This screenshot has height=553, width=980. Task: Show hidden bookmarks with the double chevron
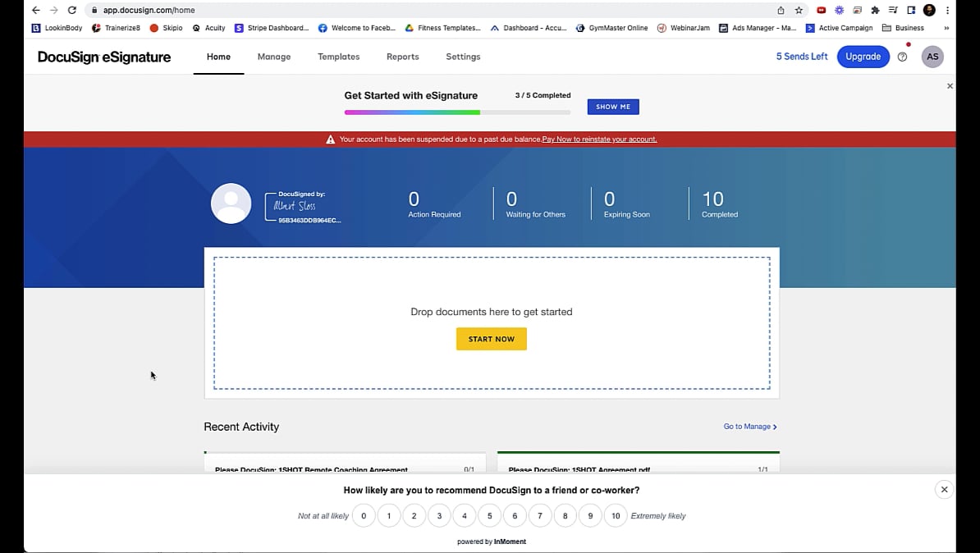946,28
